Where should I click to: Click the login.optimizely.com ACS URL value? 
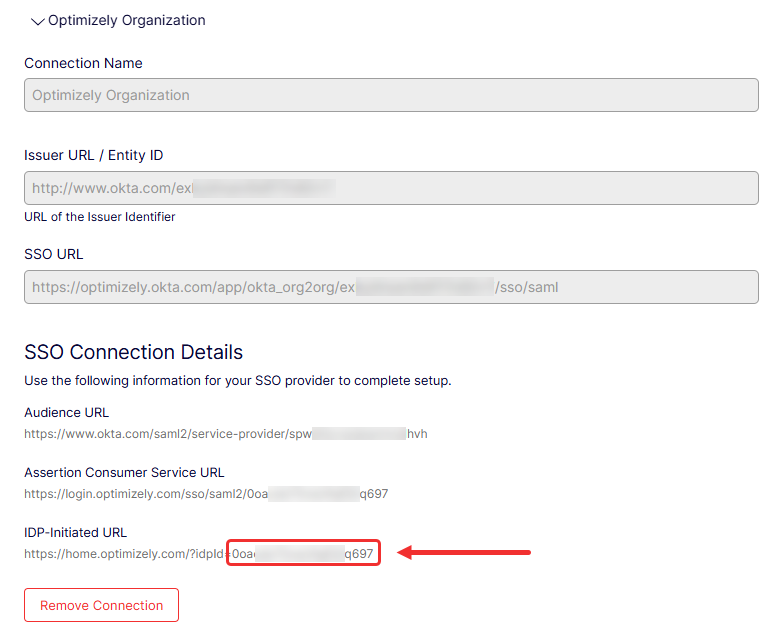tap(205, 494)
